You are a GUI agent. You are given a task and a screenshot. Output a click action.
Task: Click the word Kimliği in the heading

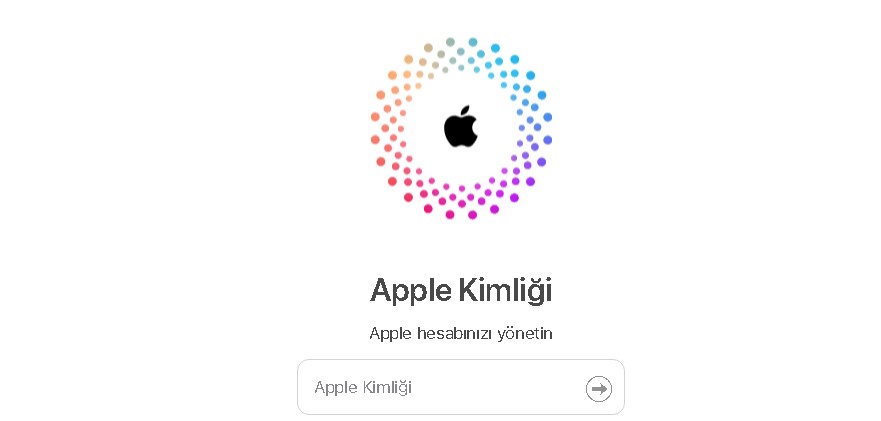click(x=505, y=291)
